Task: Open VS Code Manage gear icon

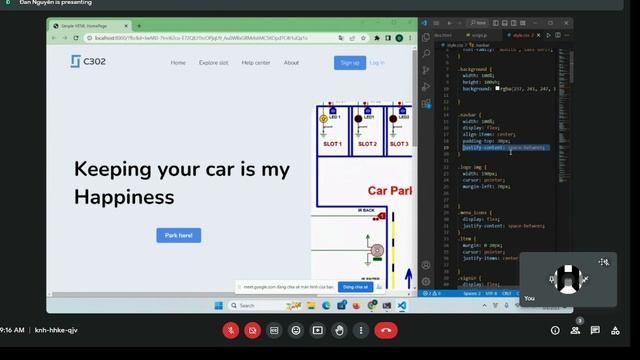Action: pos(426,281)
